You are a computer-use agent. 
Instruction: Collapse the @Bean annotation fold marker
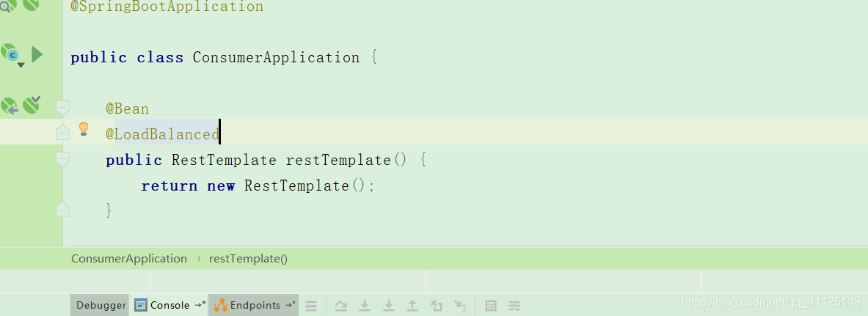(x=62, y=109)
